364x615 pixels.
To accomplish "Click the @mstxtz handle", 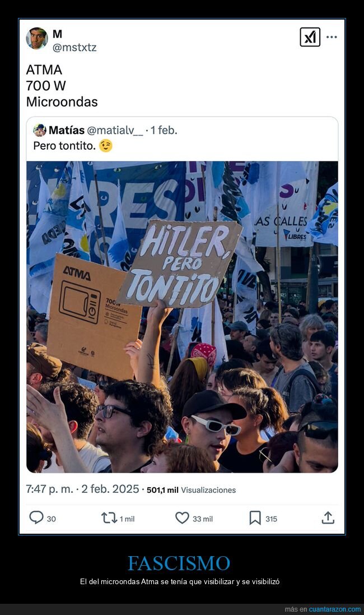I will click(x=74, y=48).
